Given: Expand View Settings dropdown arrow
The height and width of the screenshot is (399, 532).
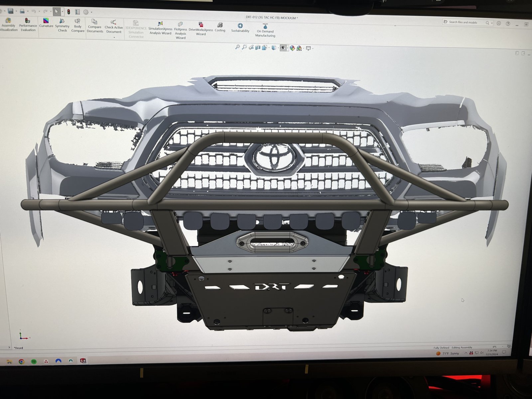Looking at the screenshot, I should (x=313, y=49).
